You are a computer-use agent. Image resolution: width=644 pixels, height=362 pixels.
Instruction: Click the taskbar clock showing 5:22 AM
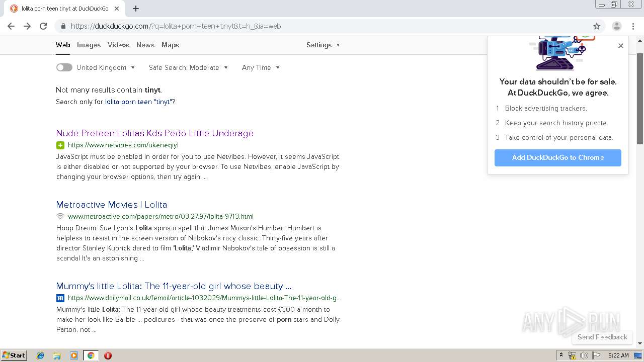[x=618, y=355]
